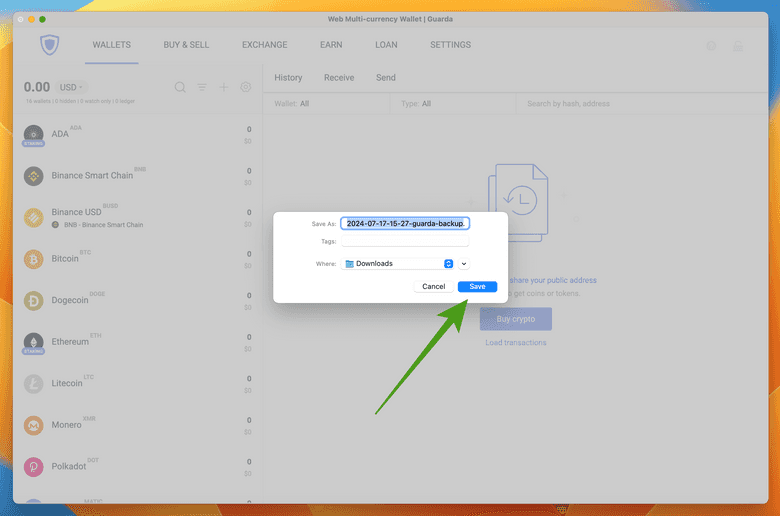Viewport: 780px width, 516px height.
Task: Go to the Receive tab
Action: click(339, 77)
